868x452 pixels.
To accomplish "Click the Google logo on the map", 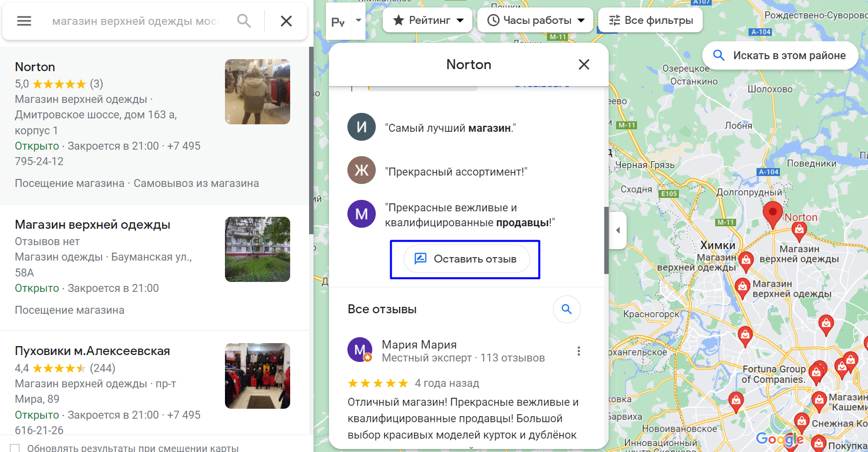I will 780,439.
